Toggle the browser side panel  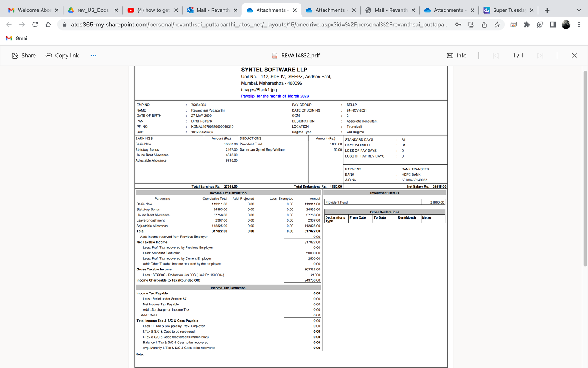[x=553, y=25]
